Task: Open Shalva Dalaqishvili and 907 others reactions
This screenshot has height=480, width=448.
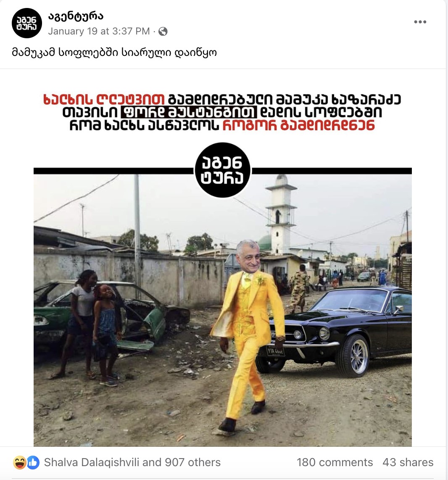Action: (132, 462)
